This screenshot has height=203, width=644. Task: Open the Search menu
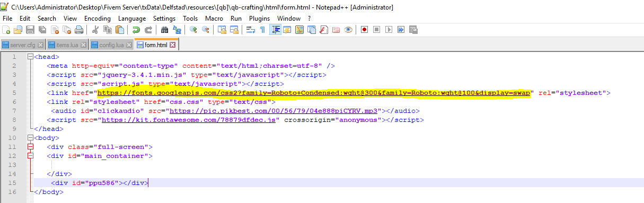tap(47, 18)
